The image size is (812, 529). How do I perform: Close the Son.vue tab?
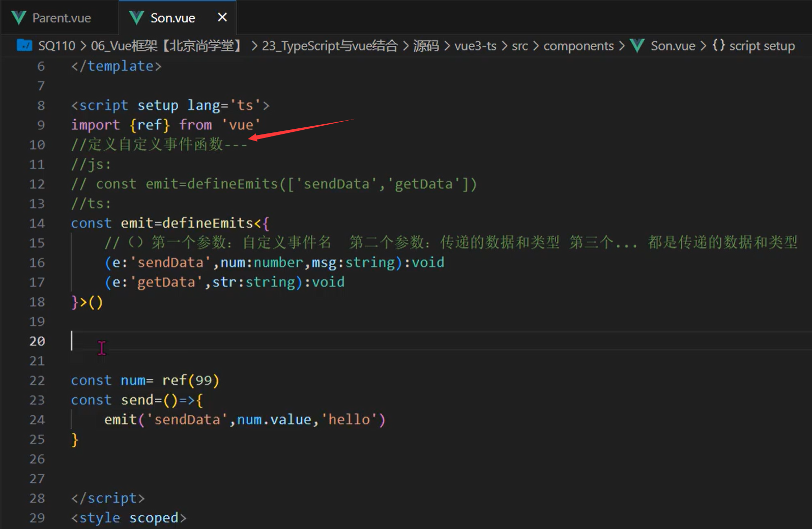click(222, 17)
